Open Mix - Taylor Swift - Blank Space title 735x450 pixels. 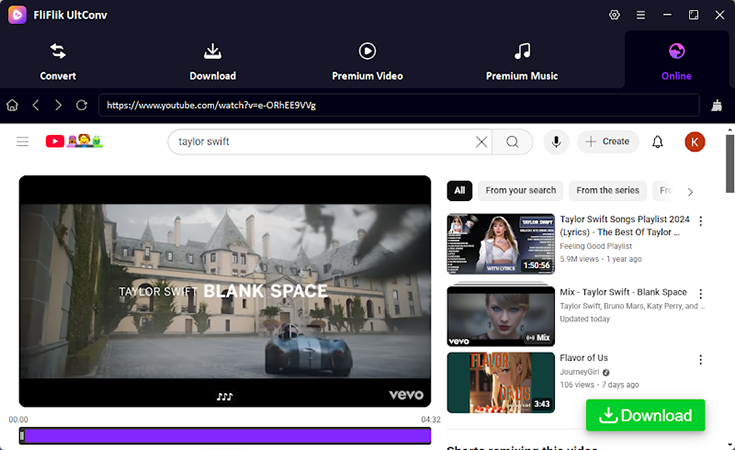623,292
